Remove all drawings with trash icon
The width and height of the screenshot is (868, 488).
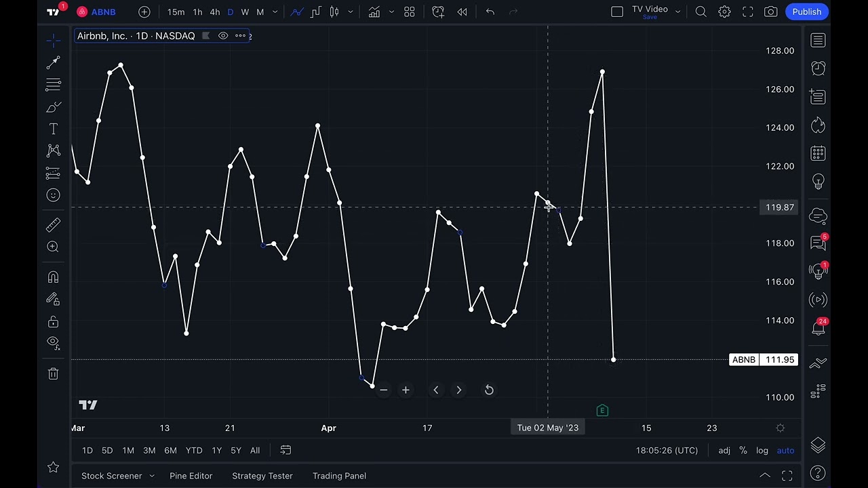(x=54, y=373)
